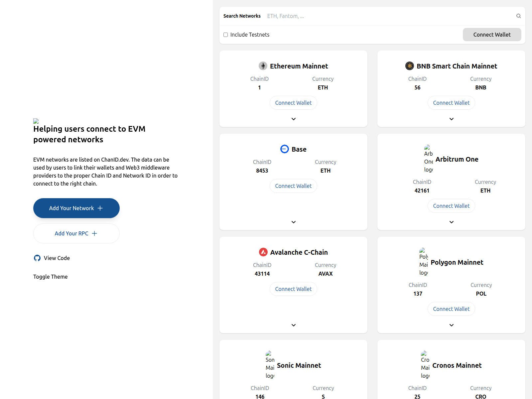This screenshot has height=399, width=532.
Task: Expand the BNB Smart Chain Mainnet card
Action: click(x=452, y=119)
